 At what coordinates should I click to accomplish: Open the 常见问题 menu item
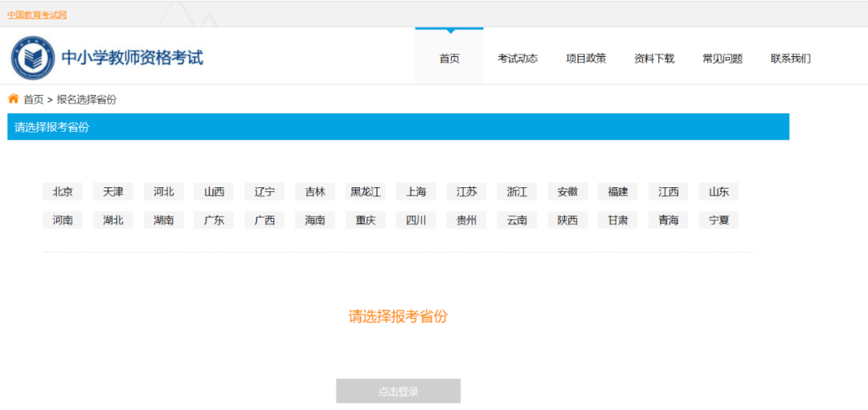tap(723, 59)
